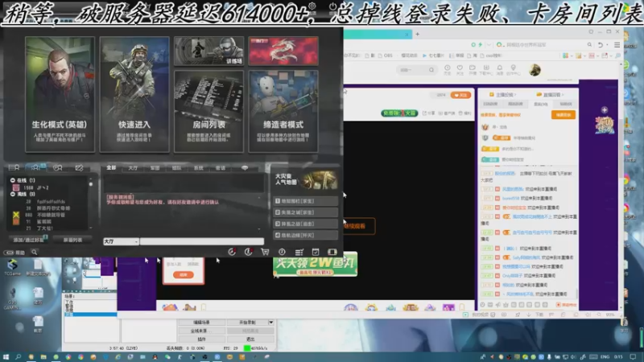Click the speech bubble chat tab icon
Screen dimensions: 644x362
pyautogui.click(x=245, y=168)
